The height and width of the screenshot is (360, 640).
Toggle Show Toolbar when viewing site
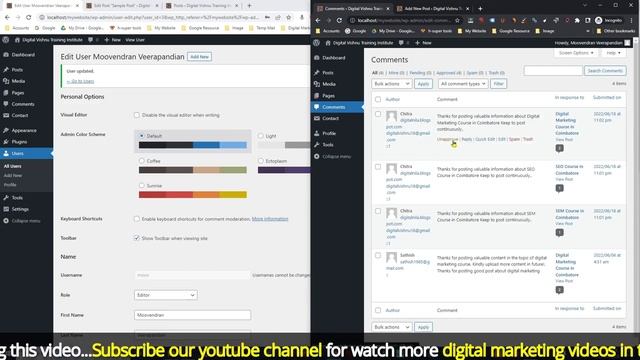click(x=137, y=238)
